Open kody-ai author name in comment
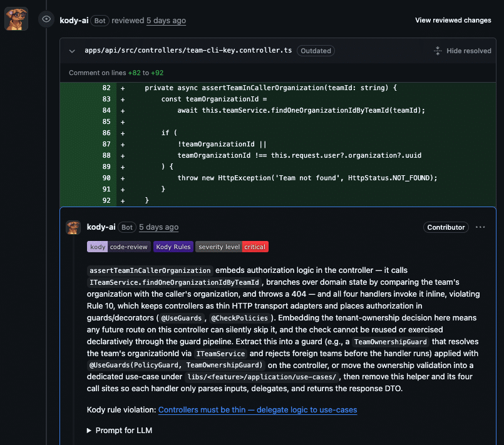 pyautogui.click(x=101, y=227)
